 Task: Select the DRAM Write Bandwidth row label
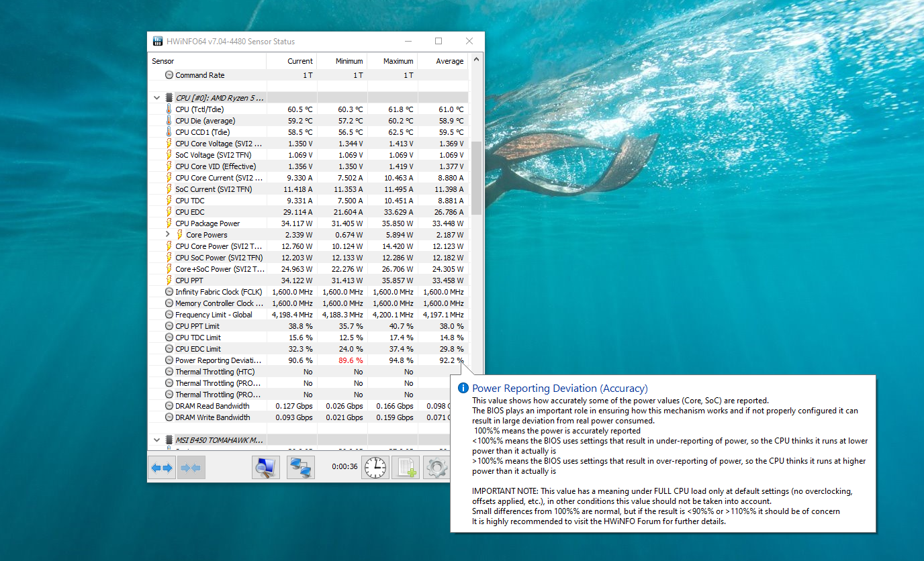213,417
